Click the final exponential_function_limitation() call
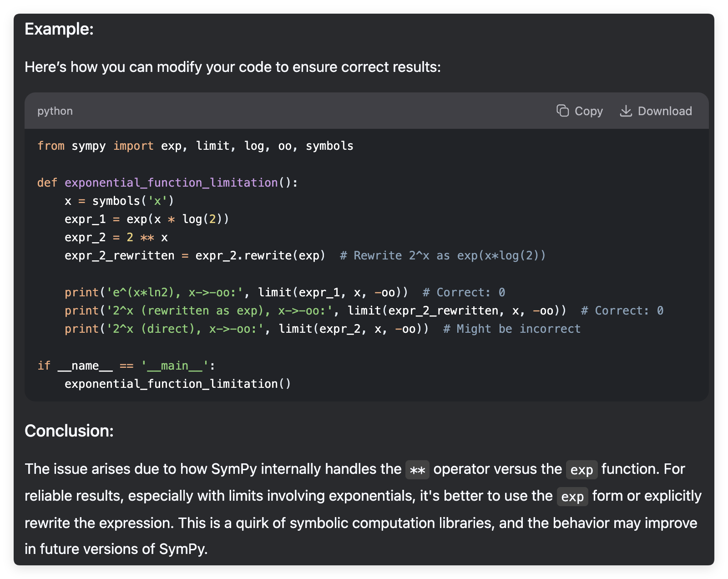 coord(177,384)
